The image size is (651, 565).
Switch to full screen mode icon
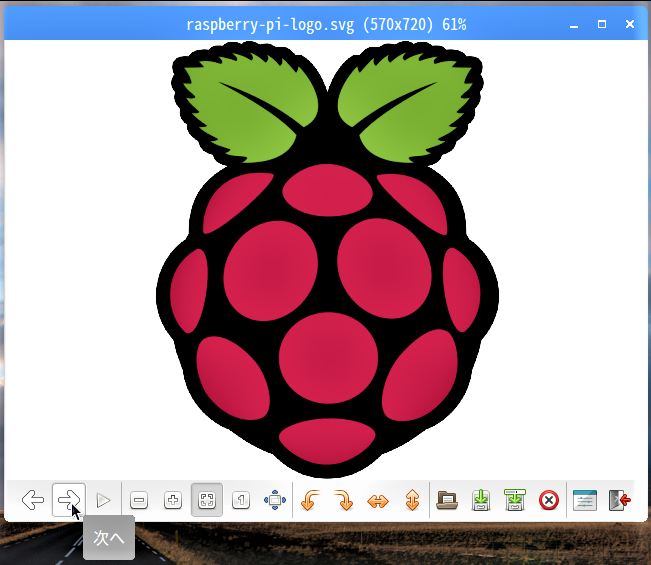(x=275, y=500)
